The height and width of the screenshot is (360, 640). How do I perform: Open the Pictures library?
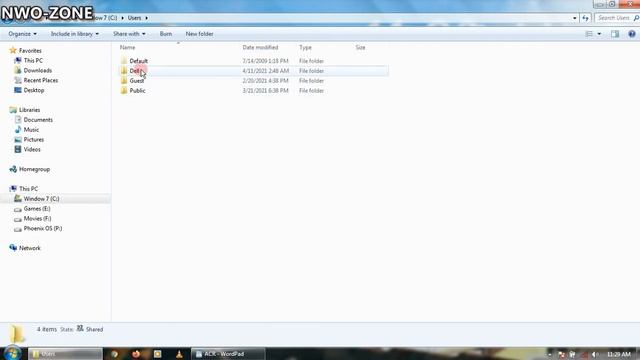point(33,140)
